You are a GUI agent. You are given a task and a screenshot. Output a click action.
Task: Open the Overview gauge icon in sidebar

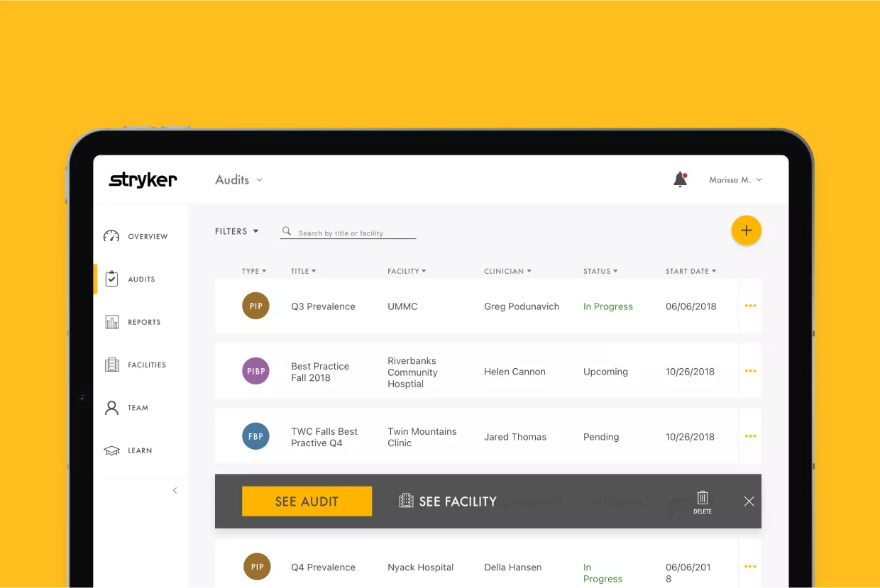tap(111, 236)
